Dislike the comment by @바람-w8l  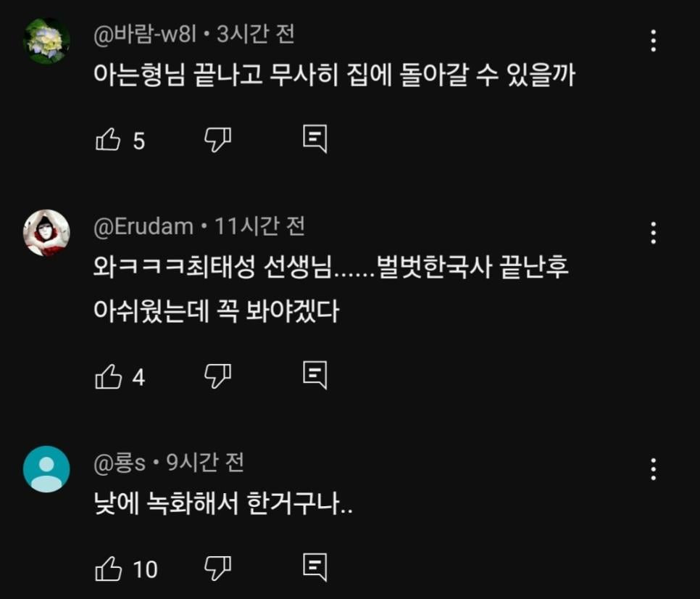click(217, 139)
